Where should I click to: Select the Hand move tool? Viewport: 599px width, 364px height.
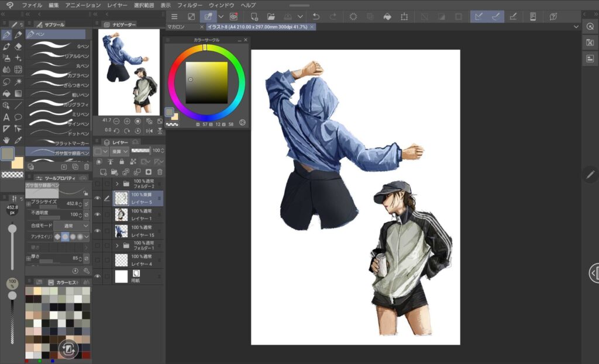[x=6, y=140]
